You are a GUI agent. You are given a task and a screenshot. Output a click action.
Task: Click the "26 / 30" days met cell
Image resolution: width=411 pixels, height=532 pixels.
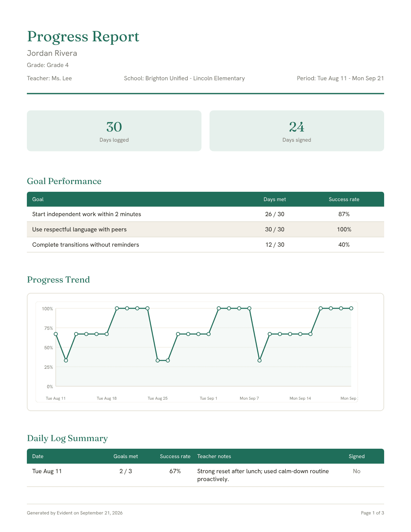click(275, 214)
